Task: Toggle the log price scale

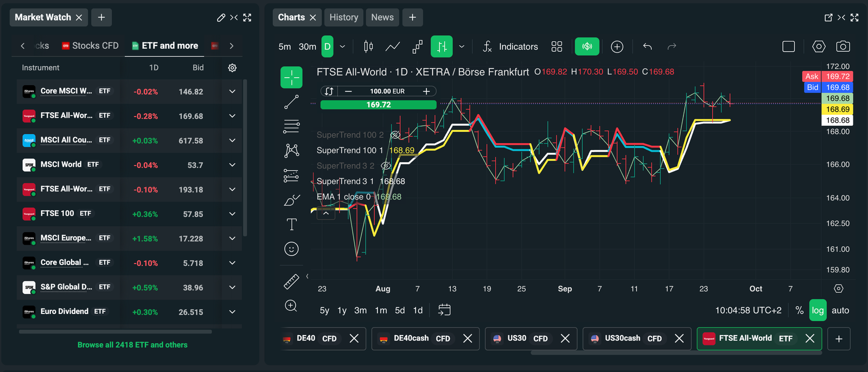Action: click(x=818, y=310)
